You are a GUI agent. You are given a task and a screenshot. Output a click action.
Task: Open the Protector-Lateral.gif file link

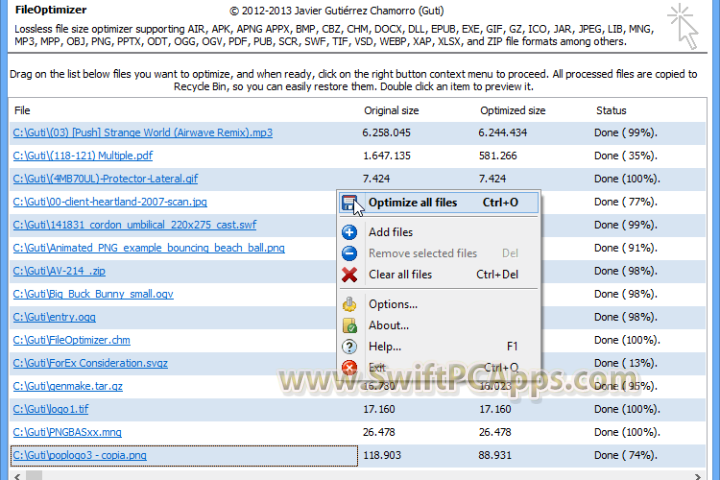click(105, 179)
